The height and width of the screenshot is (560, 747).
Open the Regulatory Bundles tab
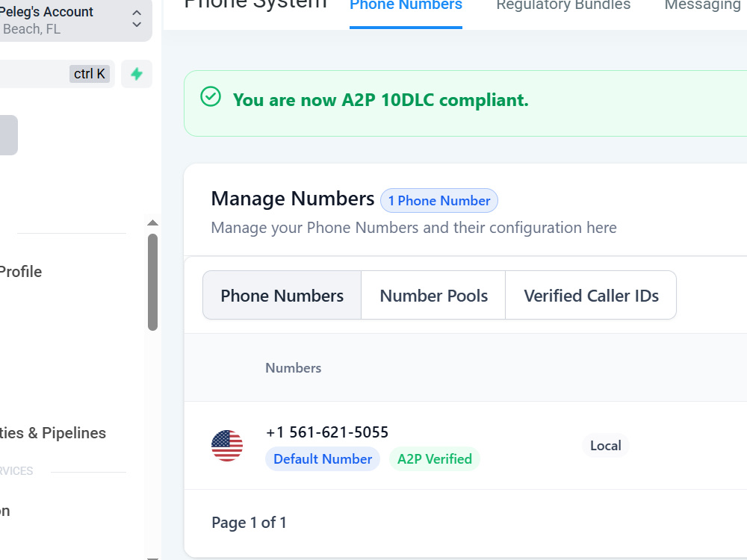coord(563,6)
